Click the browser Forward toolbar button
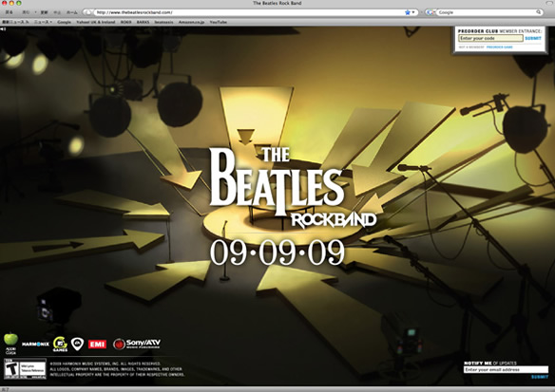 pos(26,12)
